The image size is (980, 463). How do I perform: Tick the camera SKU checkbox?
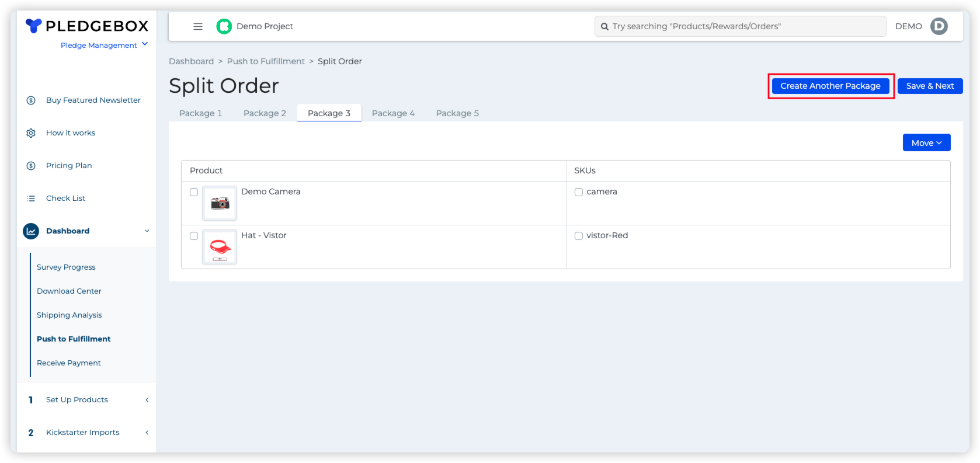pos(579,192)
